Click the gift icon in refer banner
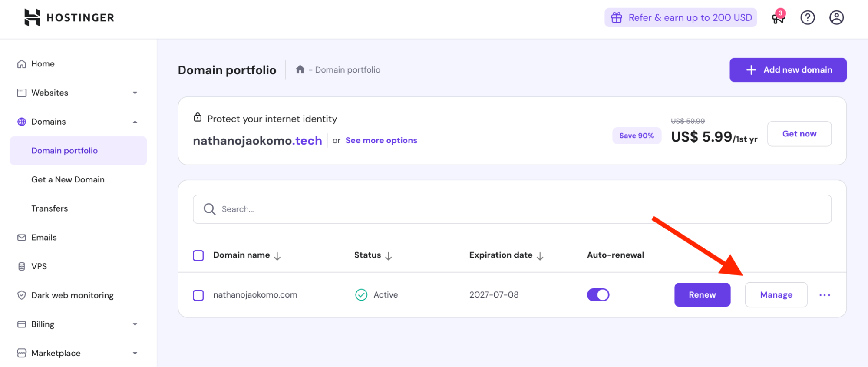Image resolution: width=868 pixels, height=367 pixels. click(617, 18)
